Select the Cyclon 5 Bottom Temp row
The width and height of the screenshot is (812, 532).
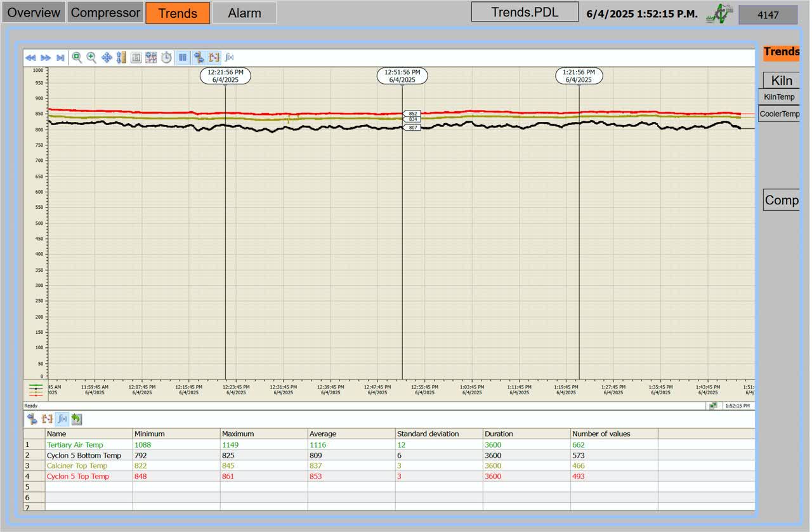tap(84, 455)
